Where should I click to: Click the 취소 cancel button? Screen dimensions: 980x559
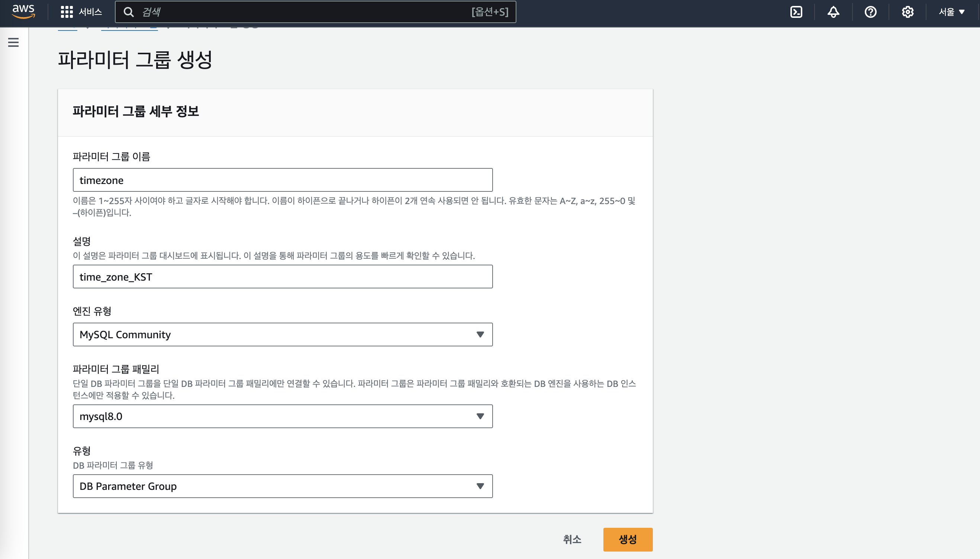click(x=572, y=539)
